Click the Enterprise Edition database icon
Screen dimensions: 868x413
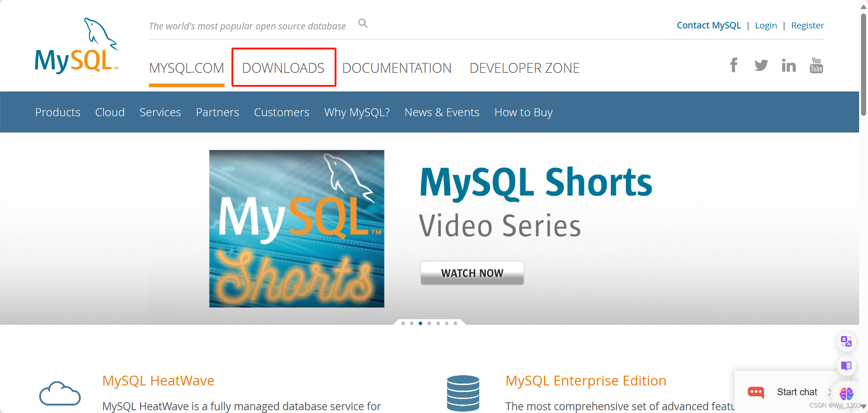coord(463,393)
